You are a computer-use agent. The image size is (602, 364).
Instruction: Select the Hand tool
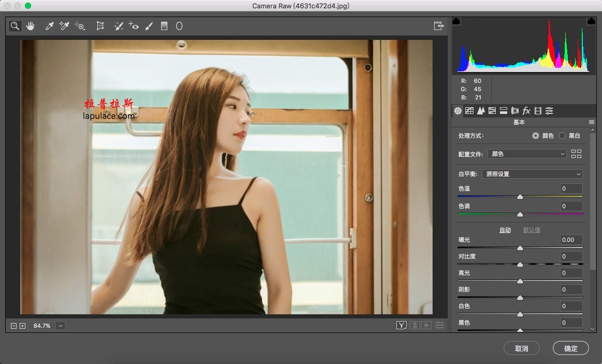pos(30,26)
